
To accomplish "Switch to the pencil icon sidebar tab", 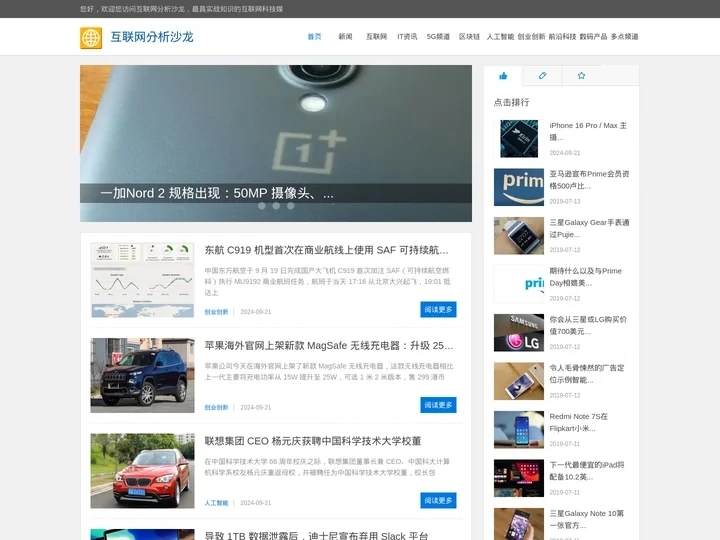I will (542, 76).
